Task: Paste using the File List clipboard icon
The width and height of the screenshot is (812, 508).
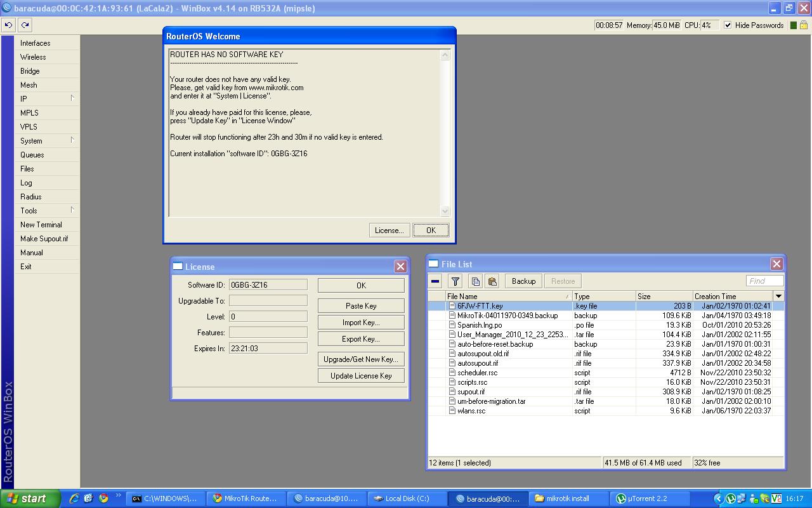Action: click(492, 281)
